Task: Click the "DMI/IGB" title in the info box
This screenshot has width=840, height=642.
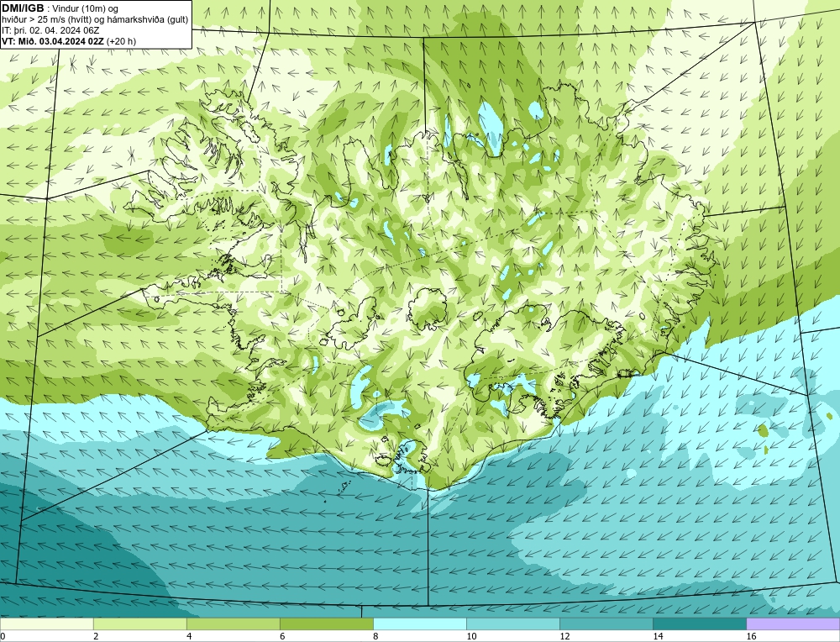Action: [x=23, y=8]
